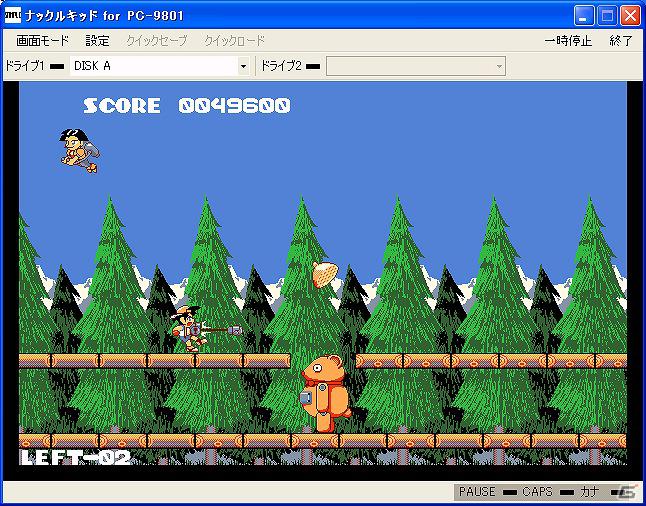646x506 pixels.
Task: Open the 設定 menu
Action: (x=98, y=41)
